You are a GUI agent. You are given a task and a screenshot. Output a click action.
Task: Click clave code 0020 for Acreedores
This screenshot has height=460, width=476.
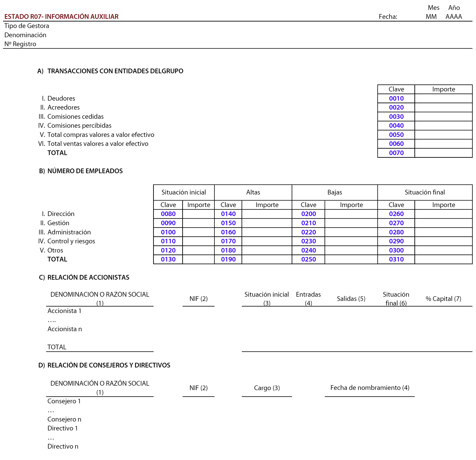[x=396, y=107]
